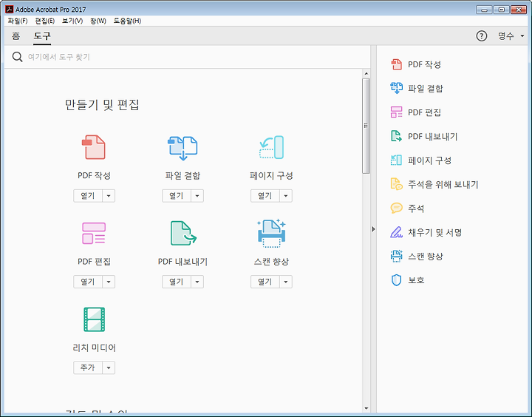Switch to the 홈 tab
Viewport: 532px width, 417px height.
click(x=16, y=35)
